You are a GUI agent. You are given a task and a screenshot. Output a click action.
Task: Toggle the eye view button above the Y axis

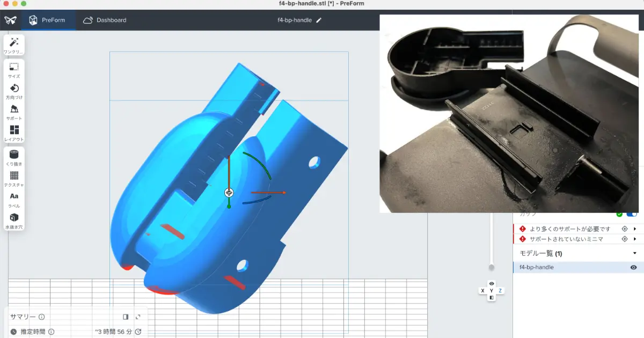(491, 283)
